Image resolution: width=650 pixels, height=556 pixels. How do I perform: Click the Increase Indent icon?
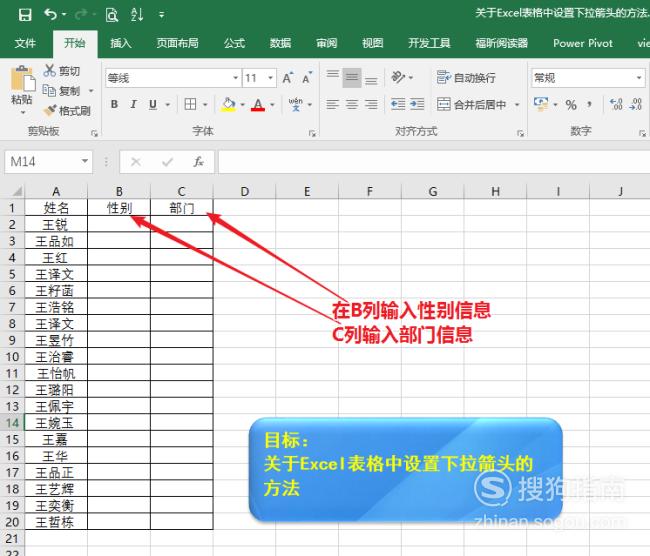[417, 104]
